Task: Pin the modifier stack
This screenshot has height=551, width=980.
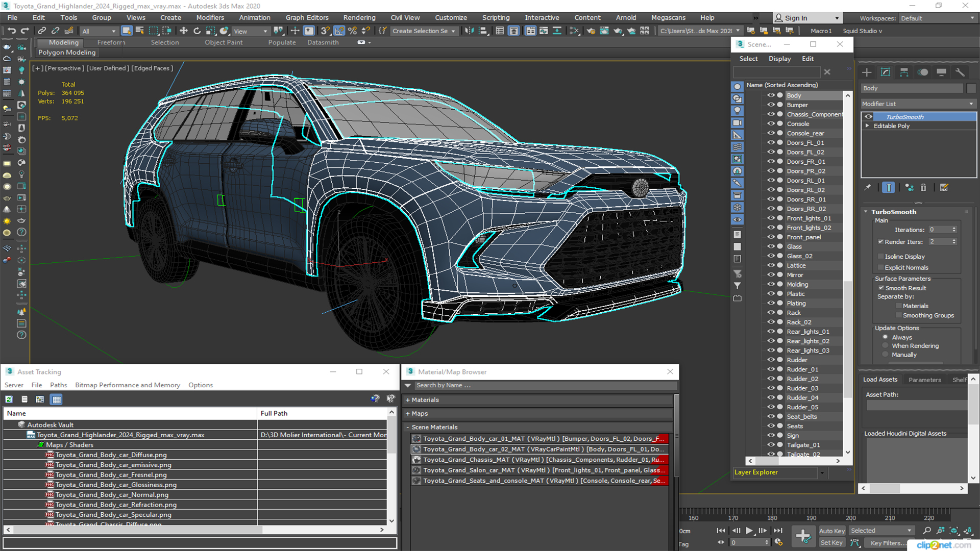Action: pos(868,188)
